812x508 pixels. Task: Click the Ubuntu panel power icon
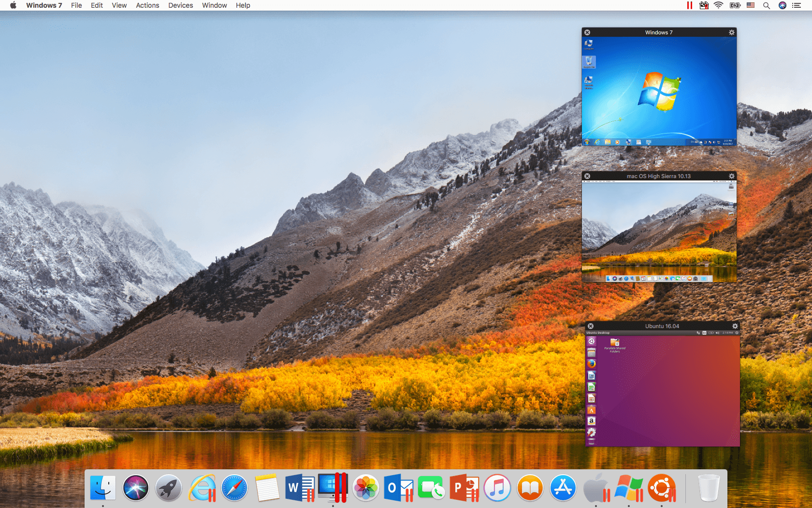[737, 333]
